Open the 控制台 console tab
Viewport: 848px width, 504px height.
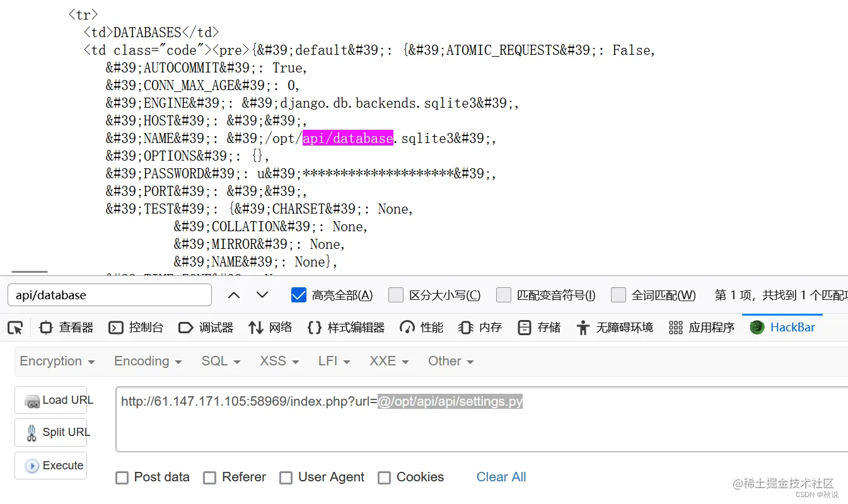[136, 328]
